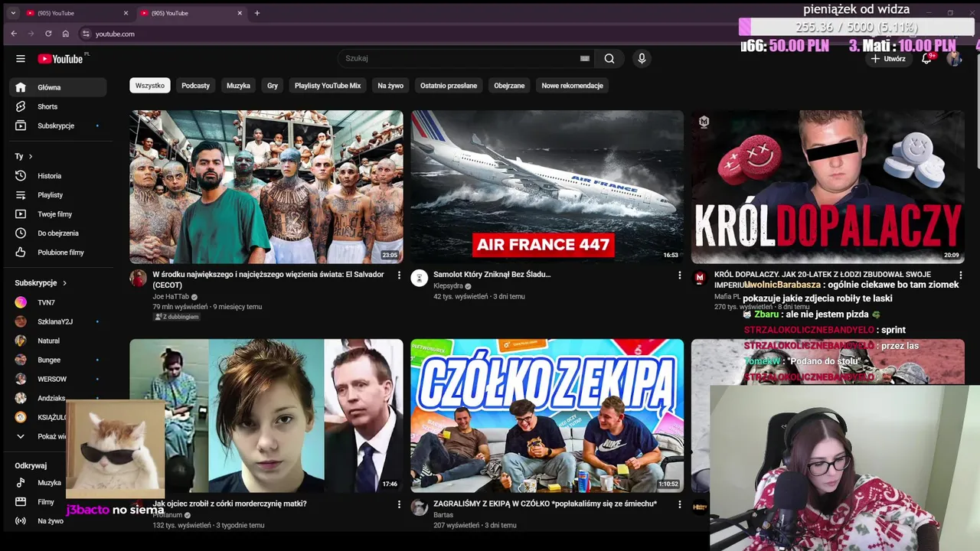Start voice search with microphone

pos(642,58)
